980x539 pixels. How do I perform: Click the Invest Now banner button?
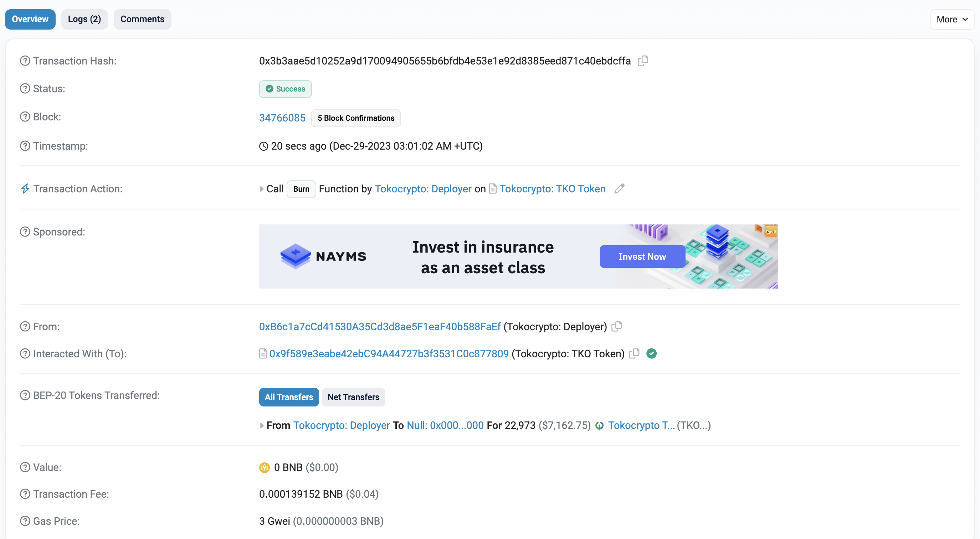point(642,256)
